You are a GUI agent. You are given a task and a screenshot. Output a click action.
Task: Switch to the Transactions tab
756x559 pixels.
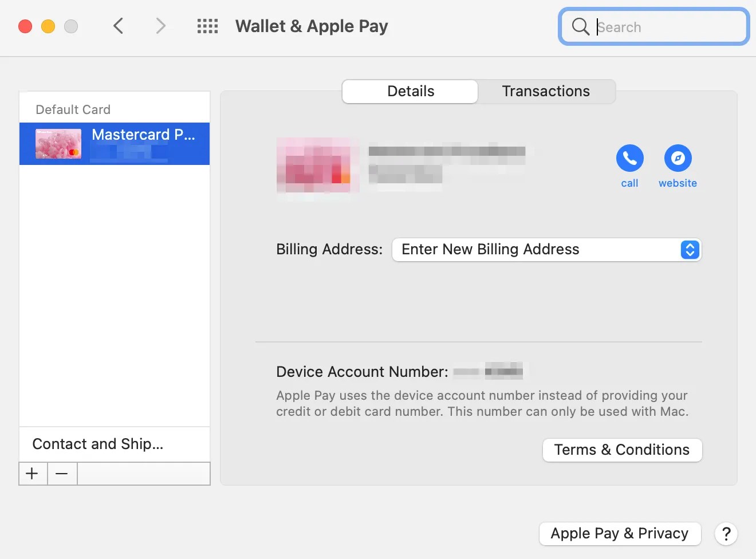[545, 91]
